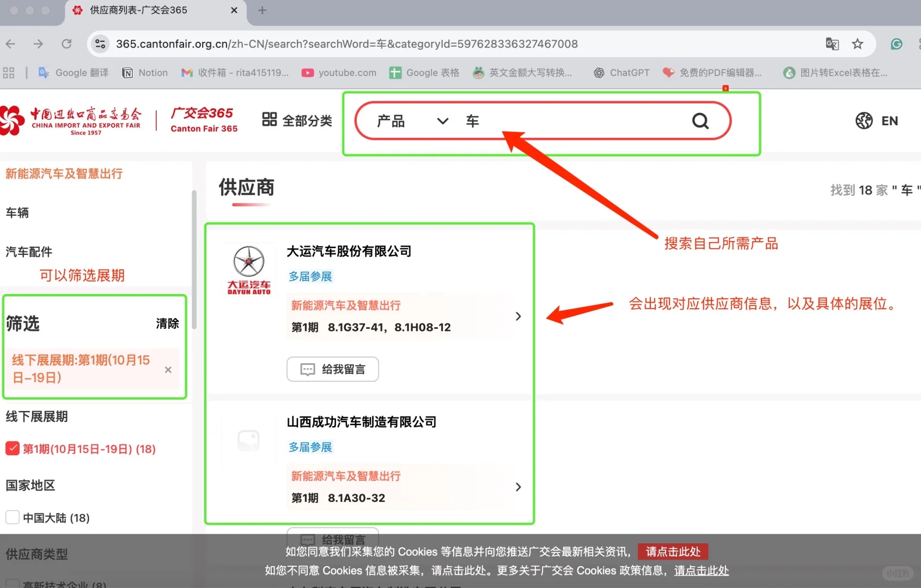The height and width of the screenshot is (588, 921).
Task: Click the 供应商 heading
Action: pyautogui.click(x=247, y=187)
